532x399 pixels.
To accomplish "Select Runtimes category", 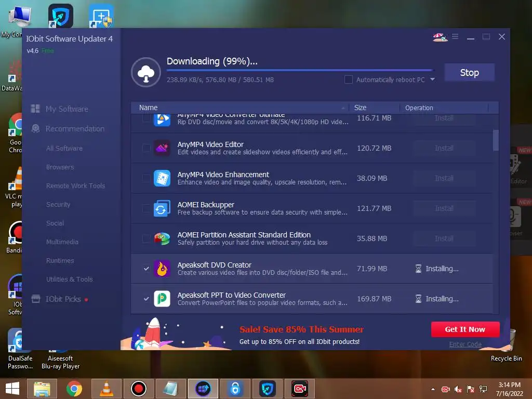I will (x=60, y=260).
